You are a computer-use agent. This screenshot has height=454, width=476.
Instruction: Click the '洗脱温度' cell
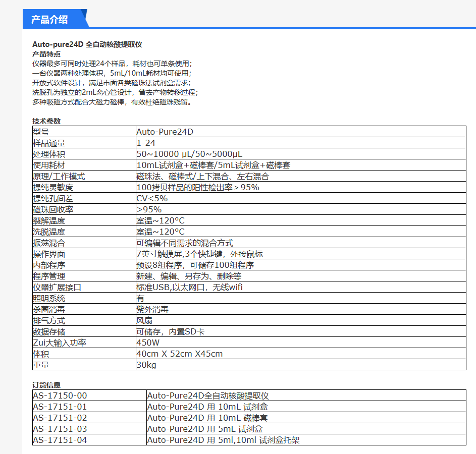click(84, 232)
